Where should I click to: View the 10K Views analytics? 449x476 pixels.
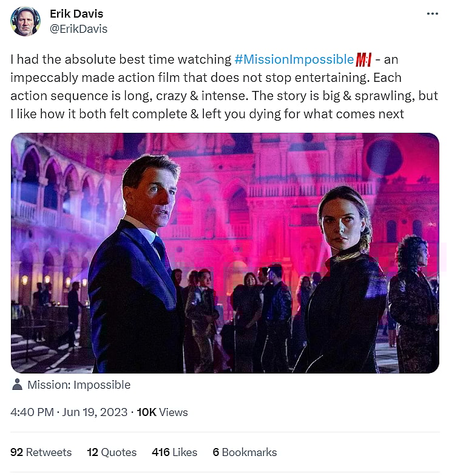(x=163, y=412)
